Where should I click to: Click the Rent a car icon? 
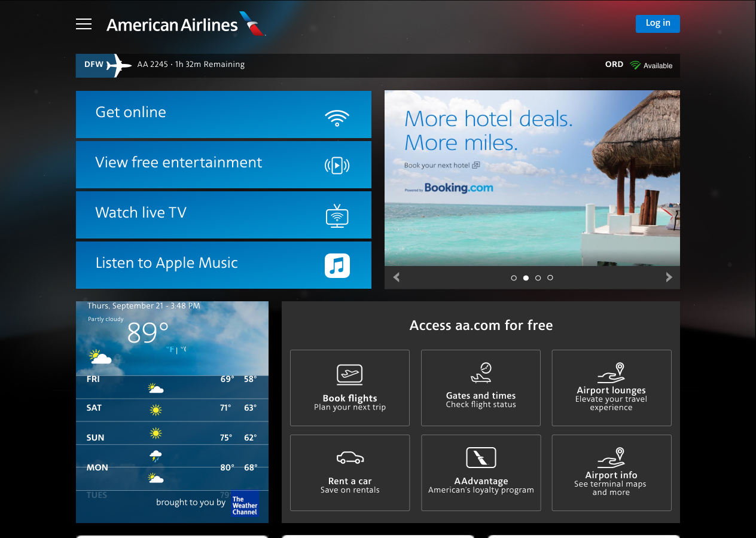coord(350,458)
